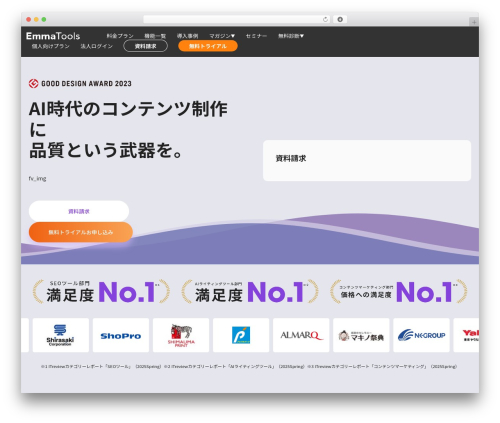Open a new browser tab with plus
This screenshot has width=500, height=423.
pyautogui.click(x=474, y=22)
